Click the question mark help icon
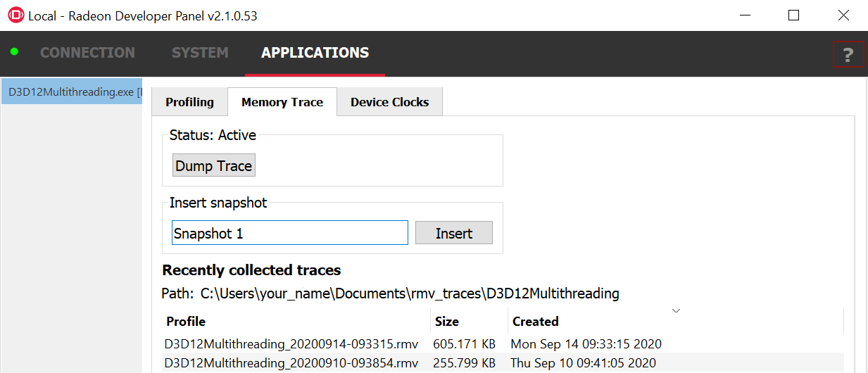This screenshot has width=868, height=373. coord(848,54)
